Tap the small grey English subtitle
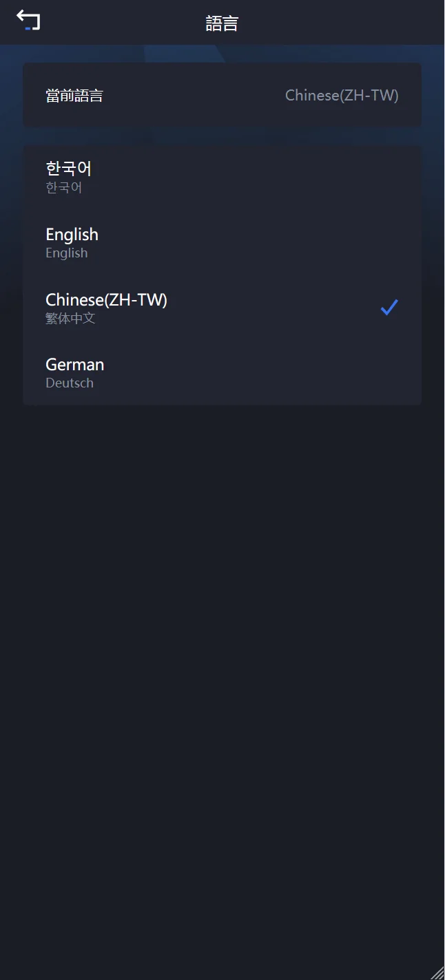This screenshot has width=445, height=980. pos(67,253)
